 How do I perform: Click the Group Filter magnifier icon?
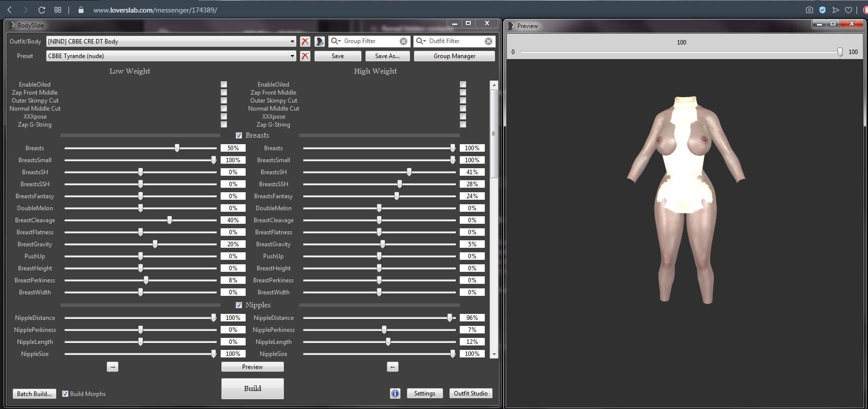pyautogui.click(x=336, y=41)
